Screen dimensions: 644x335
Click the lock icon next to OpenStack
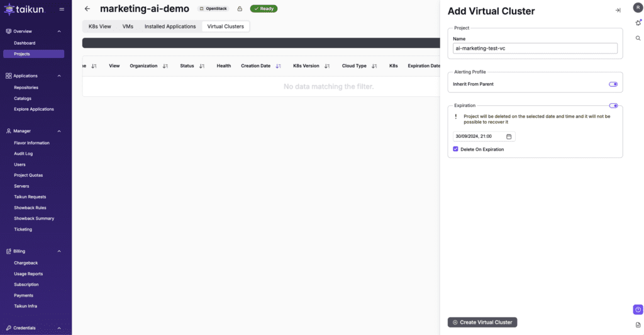pyautogui.click(x=240, y=9)
